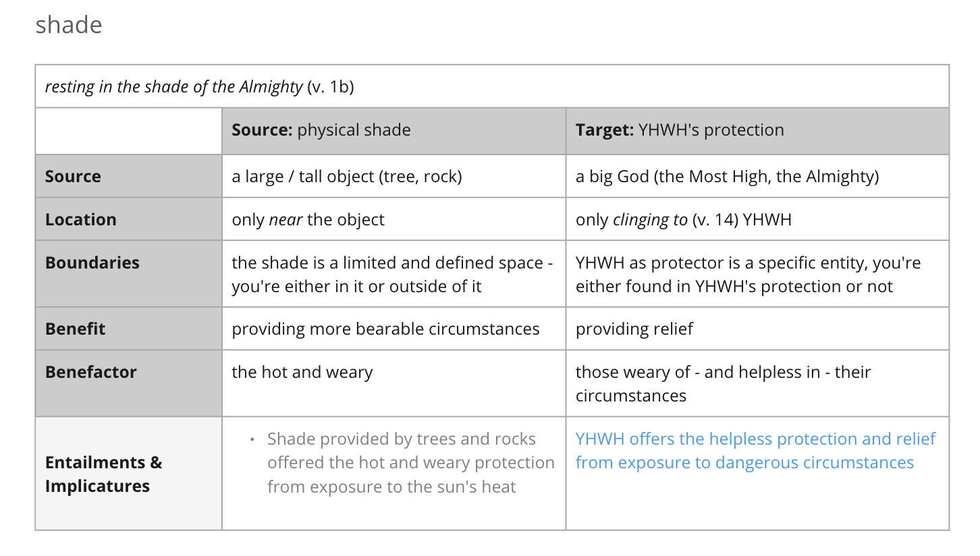Select the "Benefit" row label
Image resolution: width=980 pixels, height=556 pixels.
(x=76, y=329)
